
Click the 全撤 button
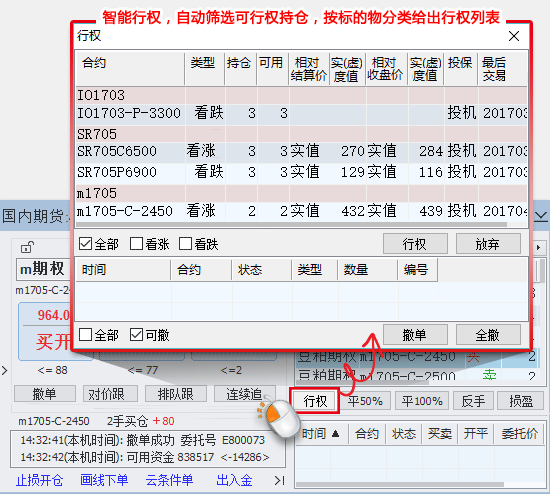point(488,335)
